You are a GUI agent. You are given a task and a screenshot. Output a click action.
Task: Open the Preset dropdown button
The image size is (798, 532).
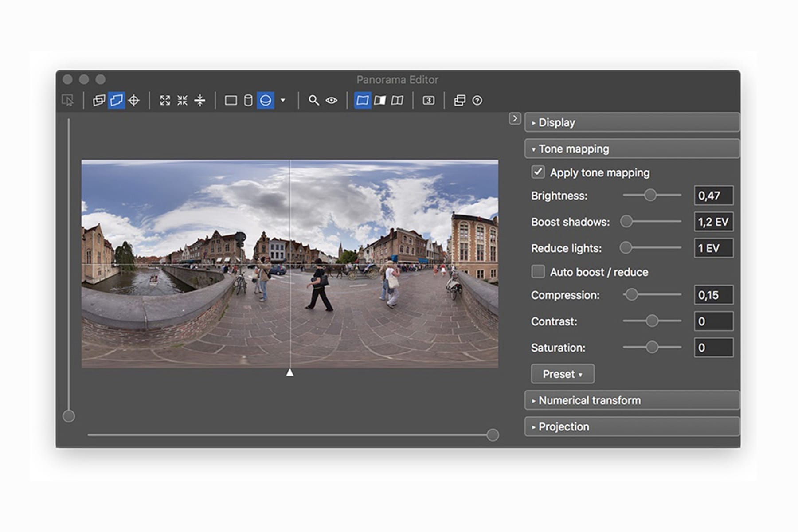(563, 374)
